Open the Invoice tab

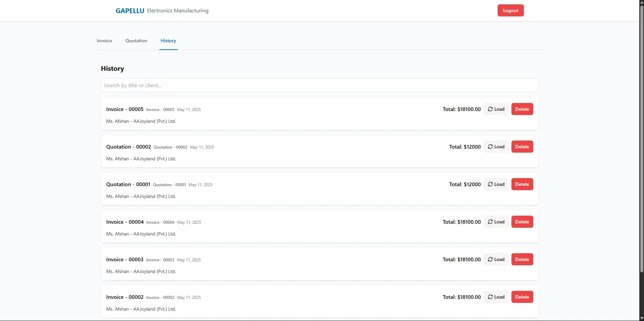104,41
